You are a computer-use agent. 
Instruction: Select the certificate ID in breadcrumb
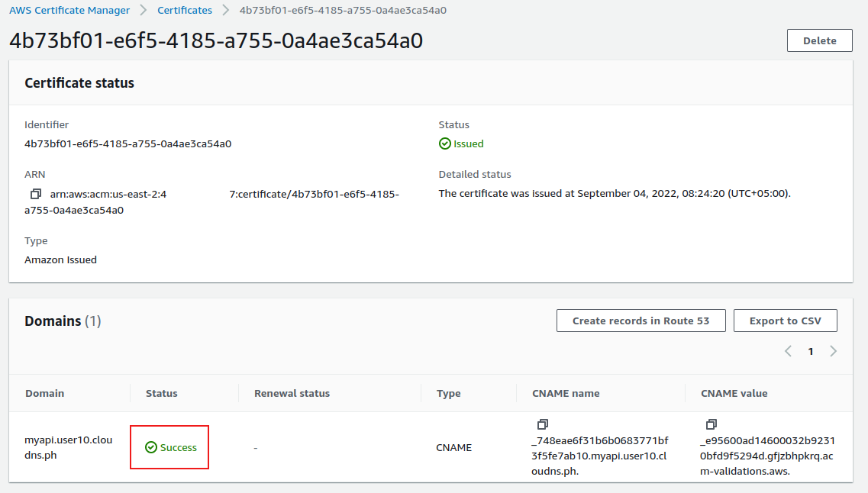(x=344, y=10)
